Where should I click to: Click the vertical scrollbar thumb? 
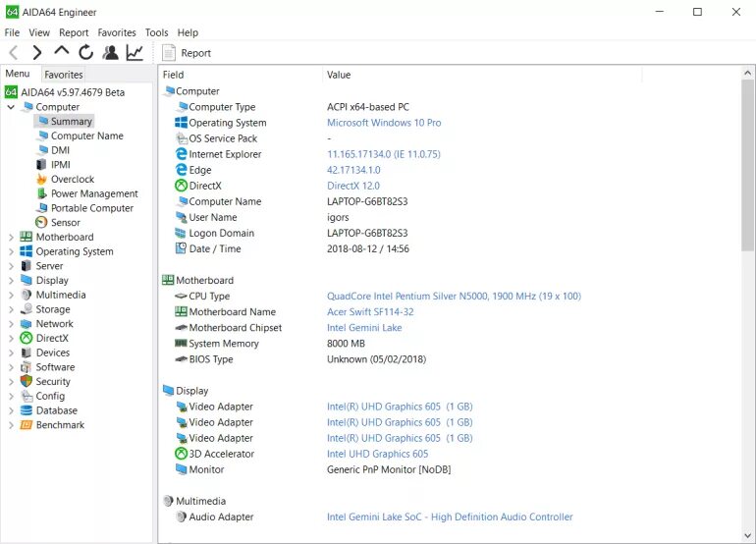[x=748, y=165]
